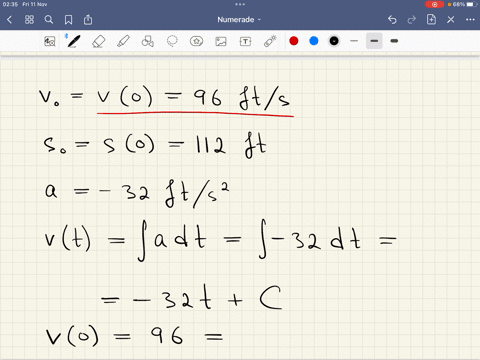Select the thinnest stroke width
Viewport: 480px width, 360px height.
[354, 41]
